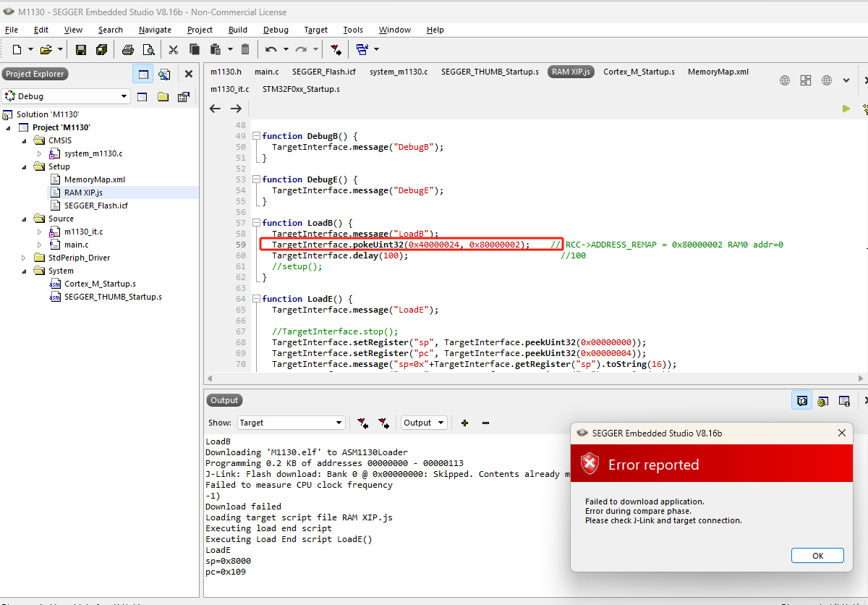Navigate forward with the editor right arrow

[x=236, y=109]
